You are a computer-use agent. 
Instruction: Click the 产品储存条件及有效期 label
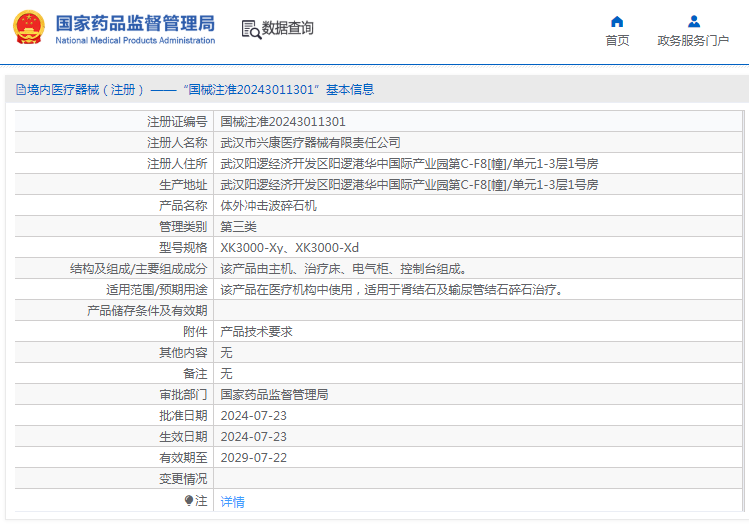[x=147, y=311]
